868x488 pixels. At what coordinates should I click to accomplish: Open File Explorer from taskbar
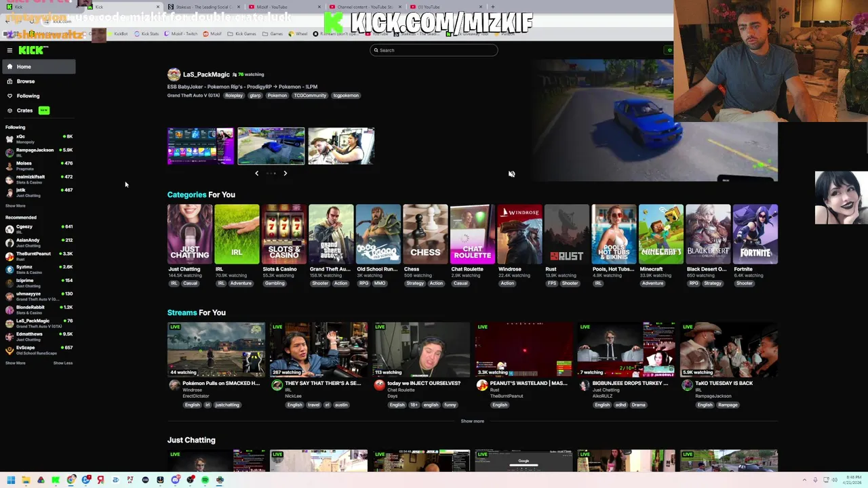point(26,481)
